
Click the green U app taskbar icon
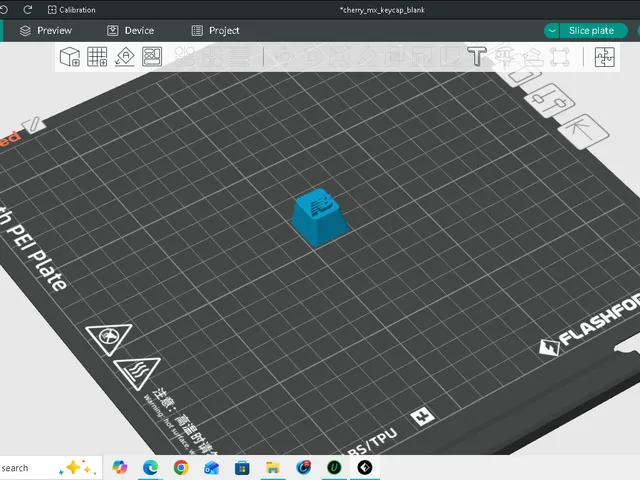point(334,467)
